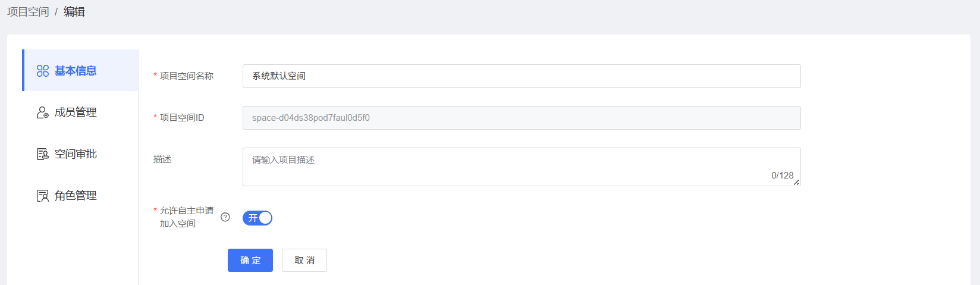
Task: Navigate to 项目空间 breadcrumb link
Action: coord(28,12)
